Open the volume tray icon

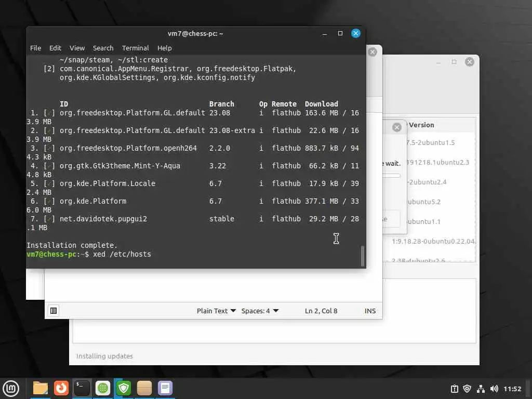[494, 389]
